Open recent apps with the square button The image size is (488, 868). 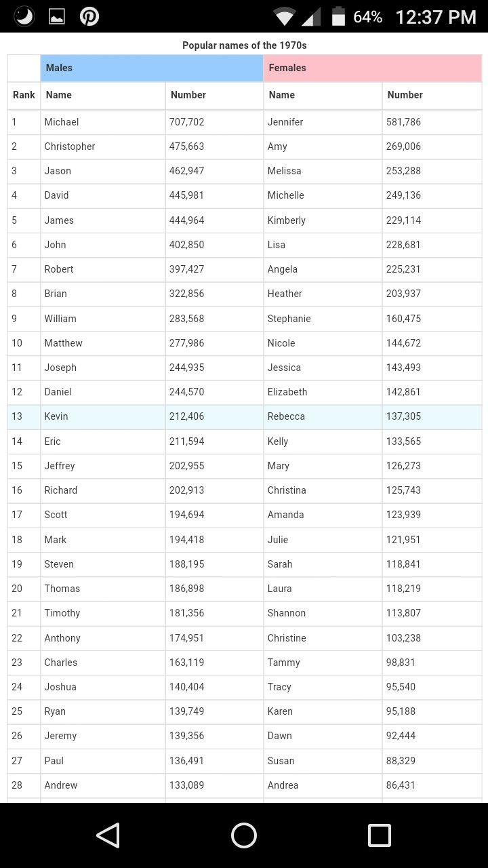click(x=379, y=835)
